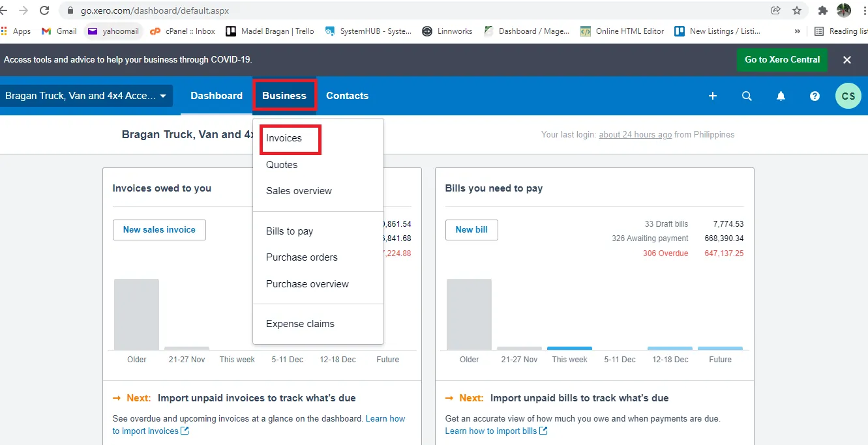Screen dimensions: 868x445
Task: Open the SystemHUB bookmark
Action: click(x=368, y=31)
